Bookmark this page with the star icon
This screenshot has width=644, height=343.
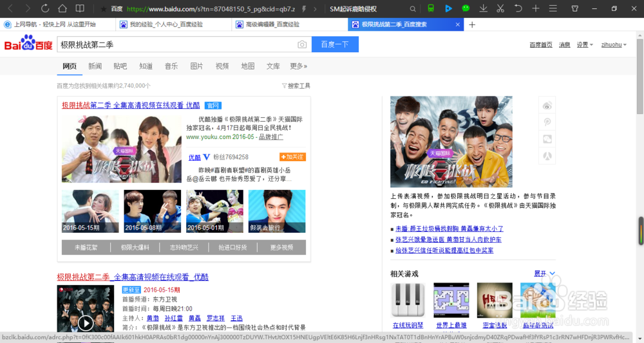(x=103, y=8)
